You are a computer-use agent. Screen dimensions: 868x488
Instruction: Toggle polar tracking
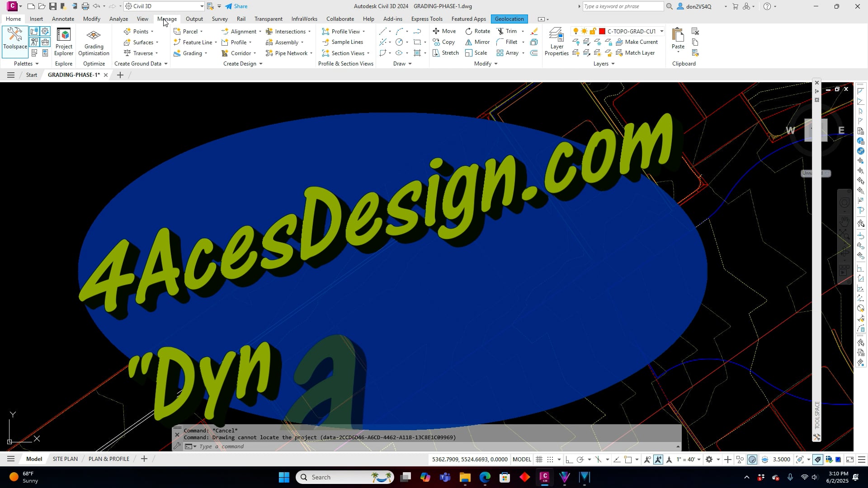pyautogui.click(x=580, y=460)
